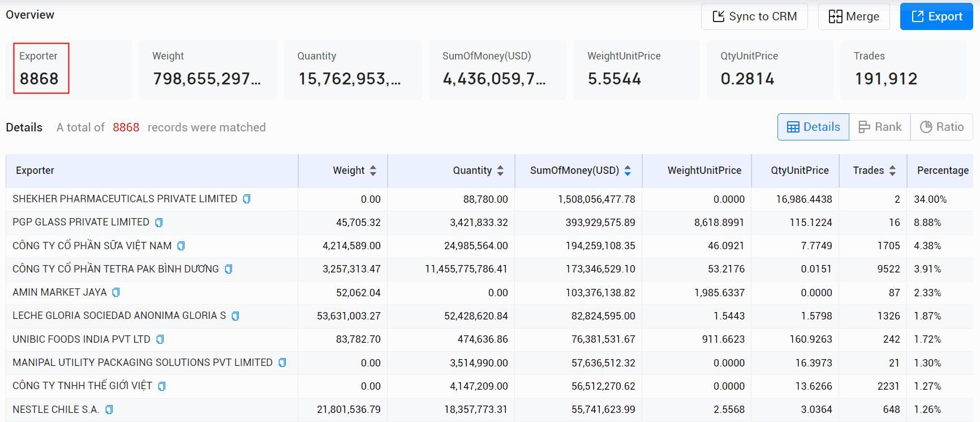
Task: Copy MANIPAL UTILITY PACKAGING SOLUTIONS icon
Action: click(282, 363)
